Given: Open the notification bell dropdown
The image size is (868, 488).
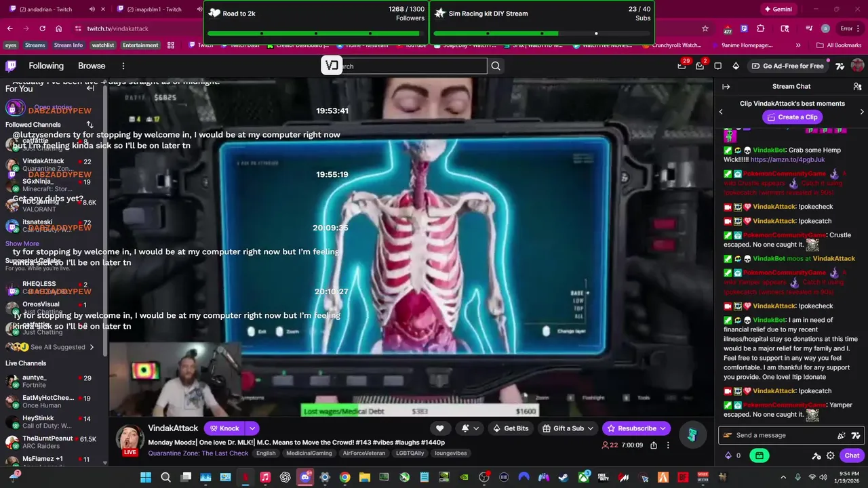Looking at the screenshot, I should click(470, 428).
